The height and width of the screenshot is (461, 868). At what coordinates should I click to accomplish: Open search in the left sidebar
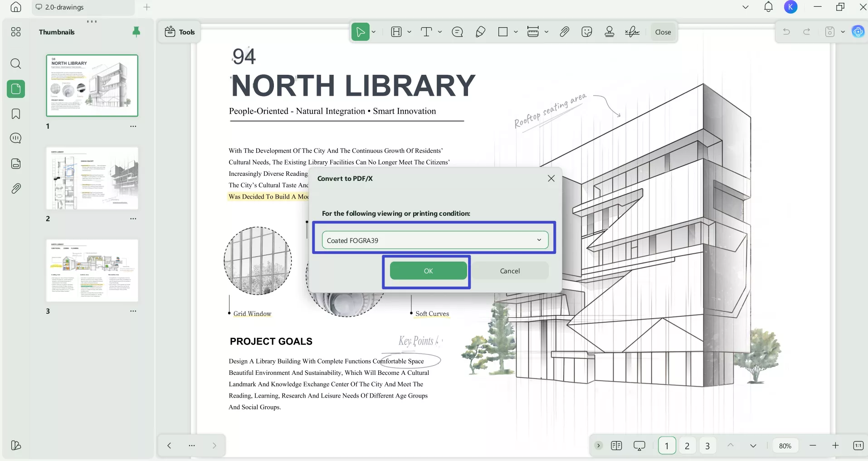pyautogui.click(x=16, y=64)
